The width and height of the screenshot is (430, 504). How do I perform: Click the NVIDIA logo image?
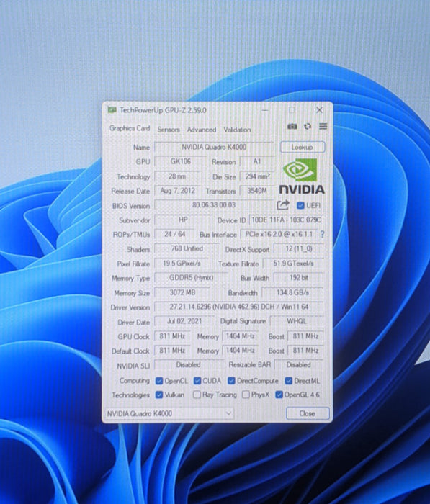click(x=301, y=176)
